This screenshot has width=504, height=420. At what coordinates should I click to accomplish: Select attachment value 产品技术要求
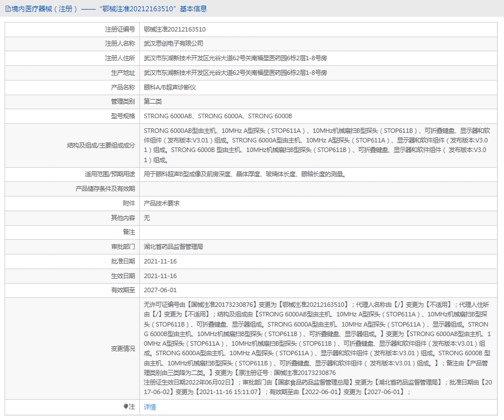(x=162, y=203)
